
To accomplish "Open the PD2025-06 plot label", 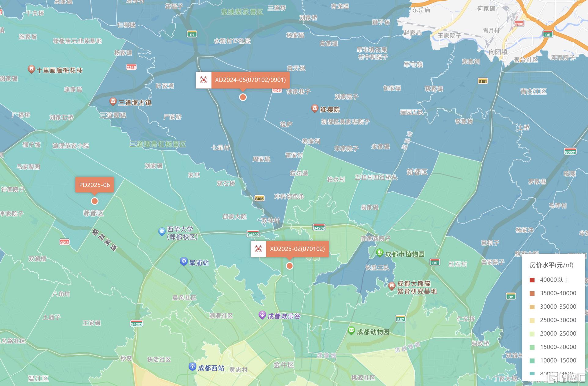I will click(x=94, y=185).
